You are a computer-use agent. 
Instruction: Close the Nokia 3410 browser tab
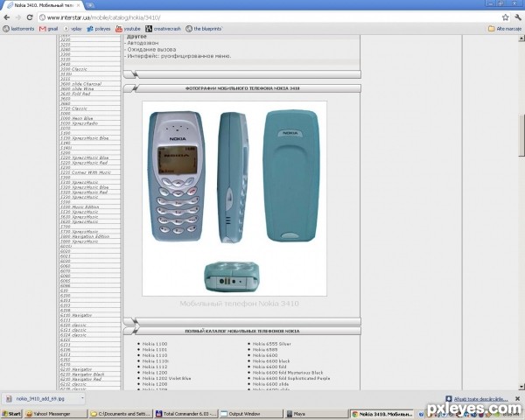(79, 5)
